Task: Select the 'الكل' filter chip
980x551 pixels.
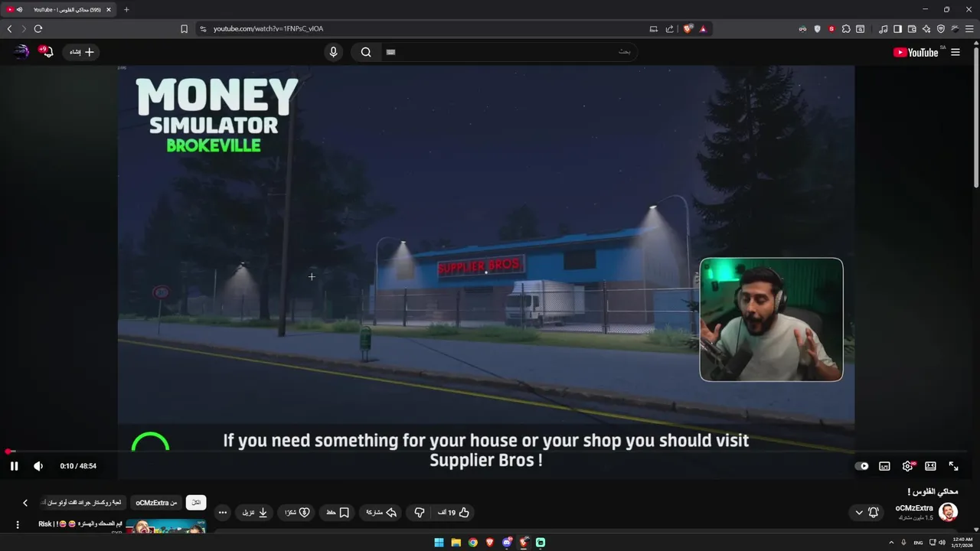Action: pos(196,503)
